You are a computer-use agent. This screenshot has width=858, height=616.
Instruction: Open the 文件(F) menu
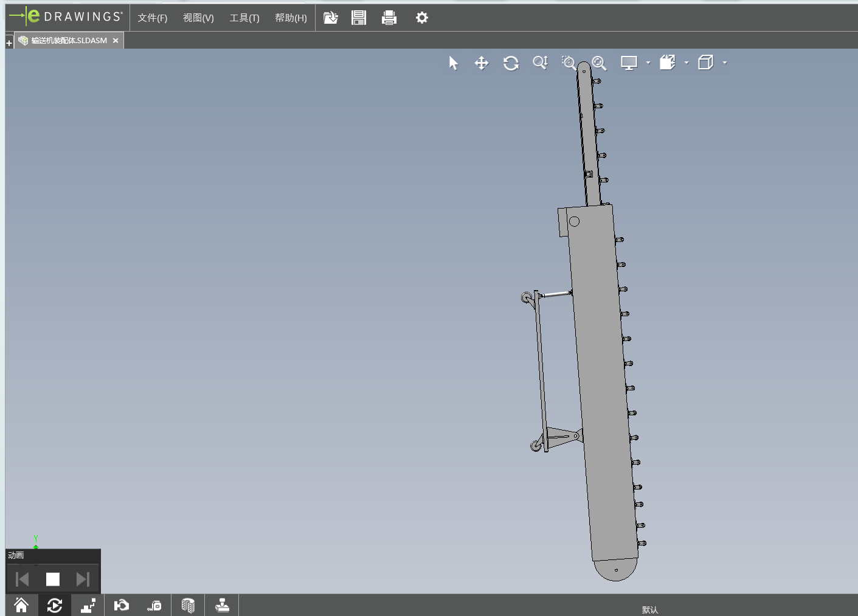152,18
